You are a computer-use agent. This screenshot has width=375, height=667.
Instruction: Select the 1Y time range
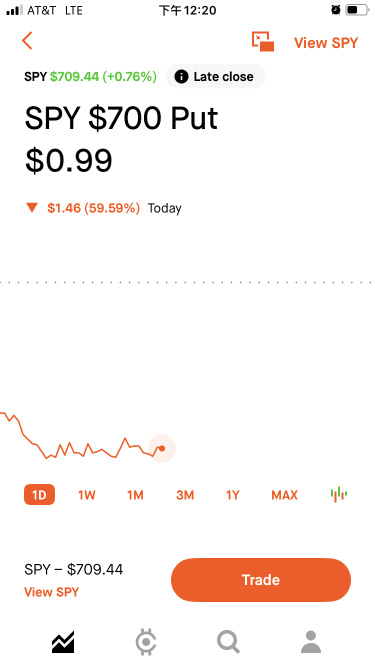[233, 495]
